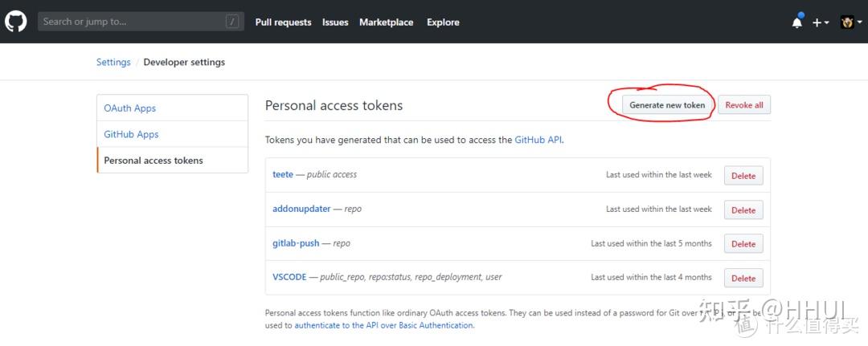Viewport: 868px width, 346px height.
Task: Open the VSCODE token link
Action: 289,277
